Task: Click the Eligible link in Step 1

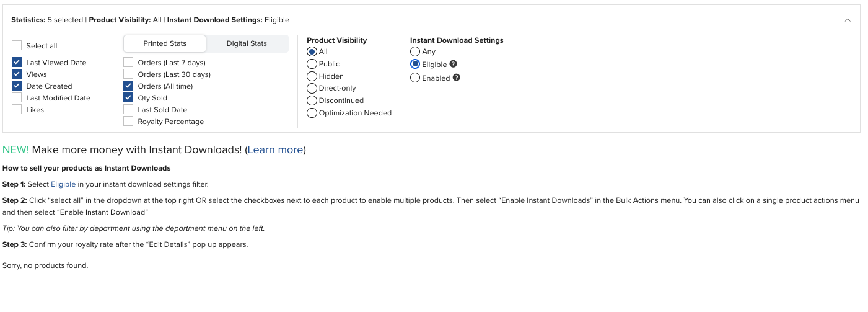Action: [63, 184]
